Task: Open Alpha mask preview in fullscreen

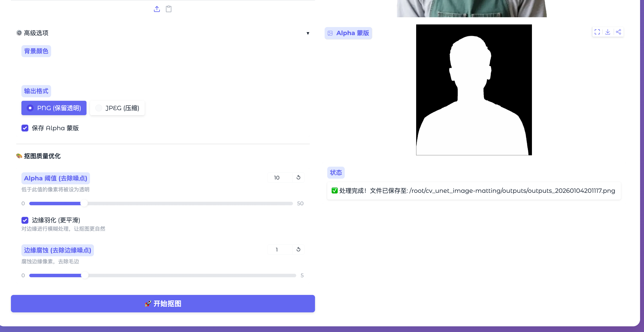Action: [x=597, y=32]
